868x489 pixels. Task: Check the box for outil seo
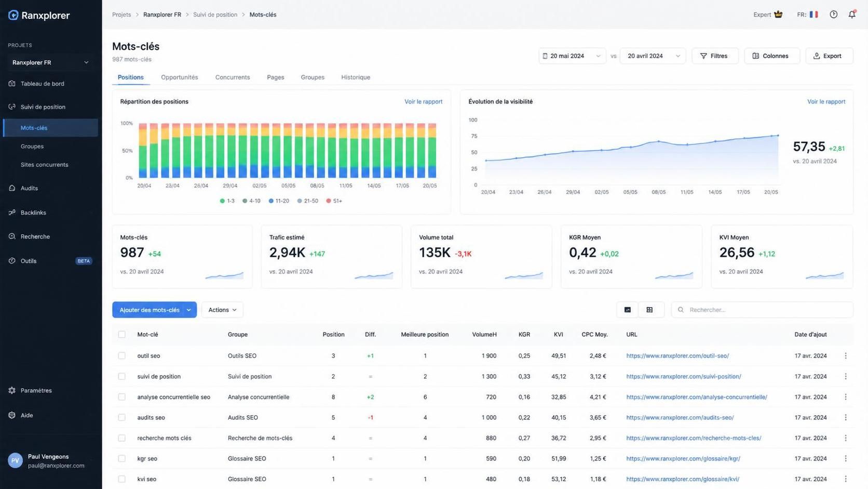point(121,356)
